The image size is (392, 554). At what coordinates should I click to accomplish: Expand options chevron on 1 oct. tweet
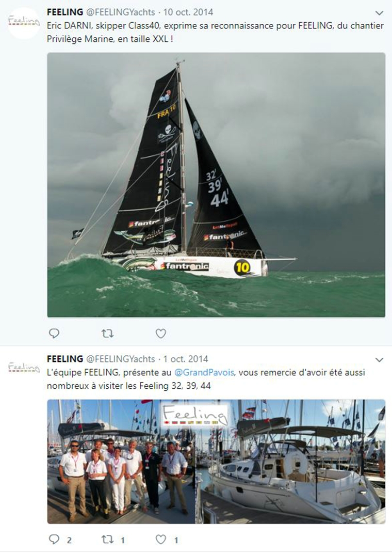point(379,360)
